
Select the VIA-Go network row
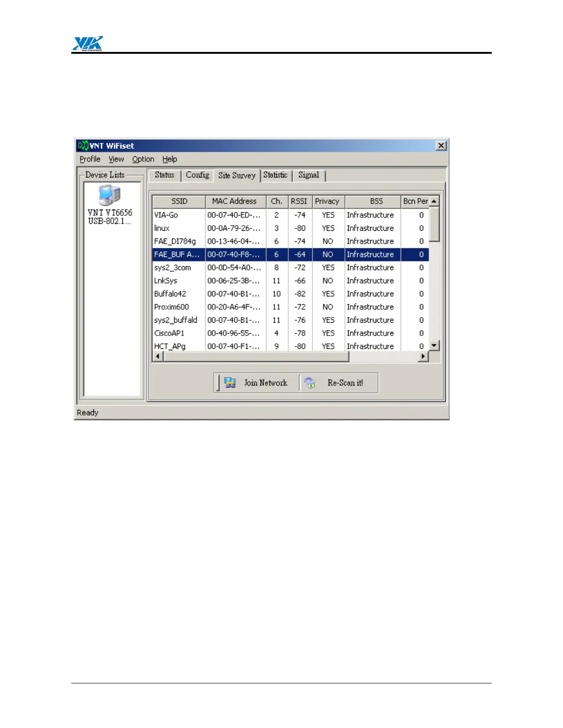click(291, 215)
